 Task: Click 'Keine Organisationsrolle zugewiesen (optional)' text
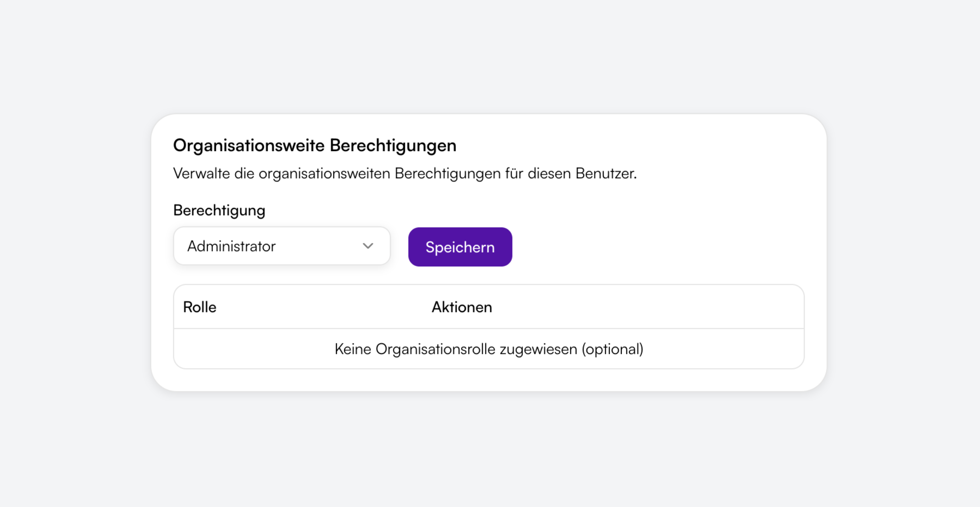(489, 349)
